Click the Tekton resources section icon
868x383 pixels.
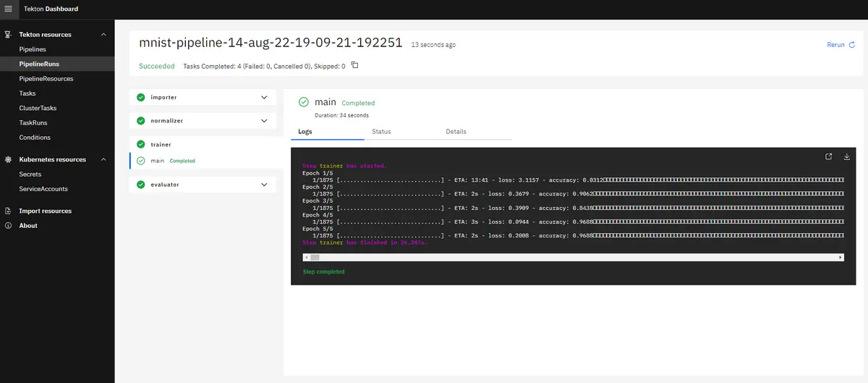8,35
